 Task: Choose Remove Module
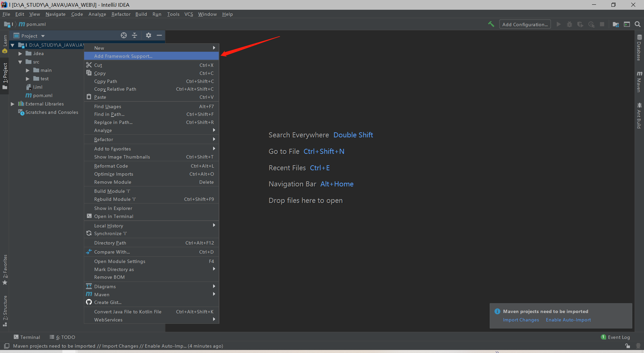151,182
